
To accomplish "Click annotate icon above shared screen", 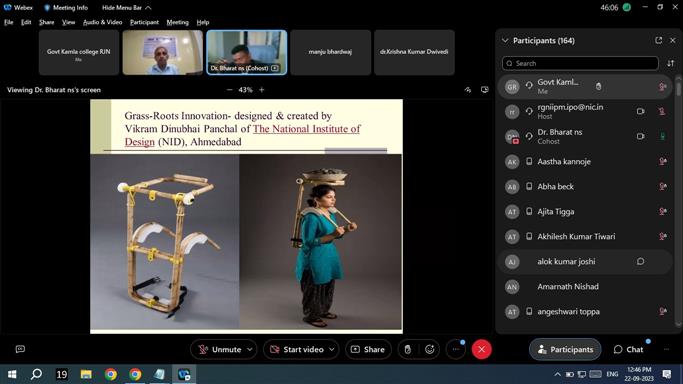I will (468, 90).
